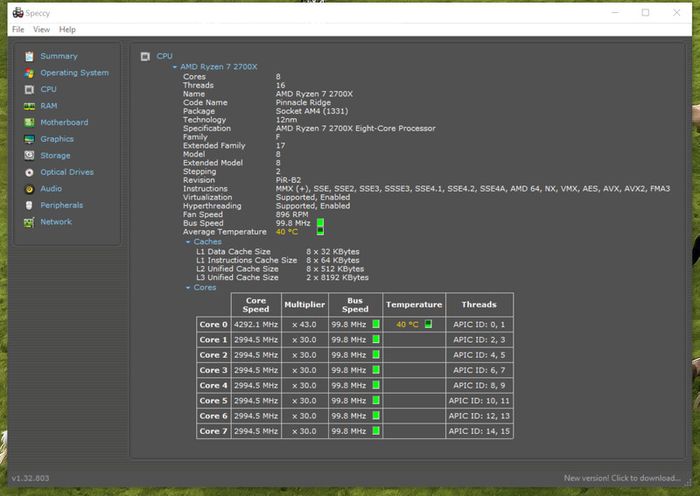Click L3 Unified Cache Size 2 x 8192 KBytes
The width and height of the screenshot is (700, 496).
(282, 277)
